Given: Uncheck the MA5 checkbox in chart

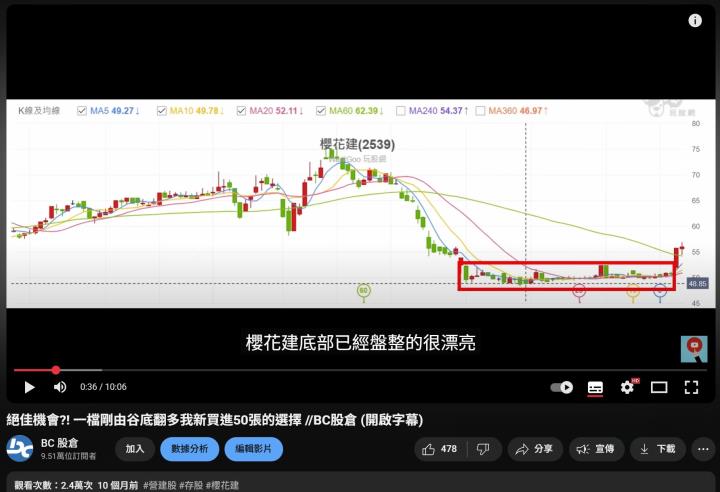Looking at the screenshot, I should (x=82, y=111).
